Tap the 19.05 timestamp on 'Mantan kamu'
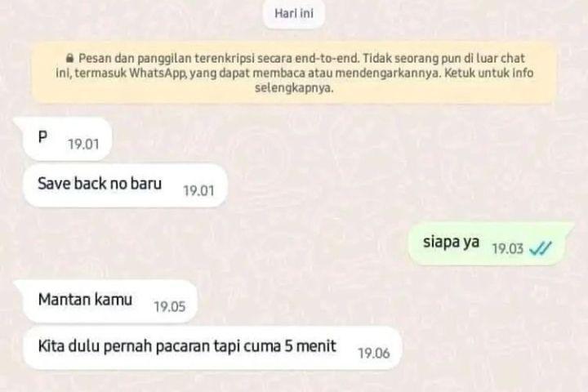The height and width of the screenshot is (392, 588). 170,307
